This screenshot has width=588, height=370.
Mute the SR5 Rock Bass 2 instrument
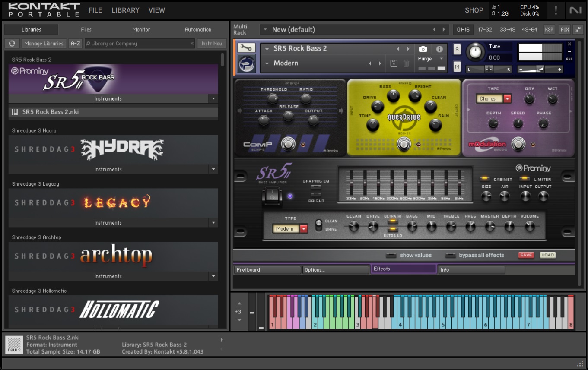(x=457, y=66)
